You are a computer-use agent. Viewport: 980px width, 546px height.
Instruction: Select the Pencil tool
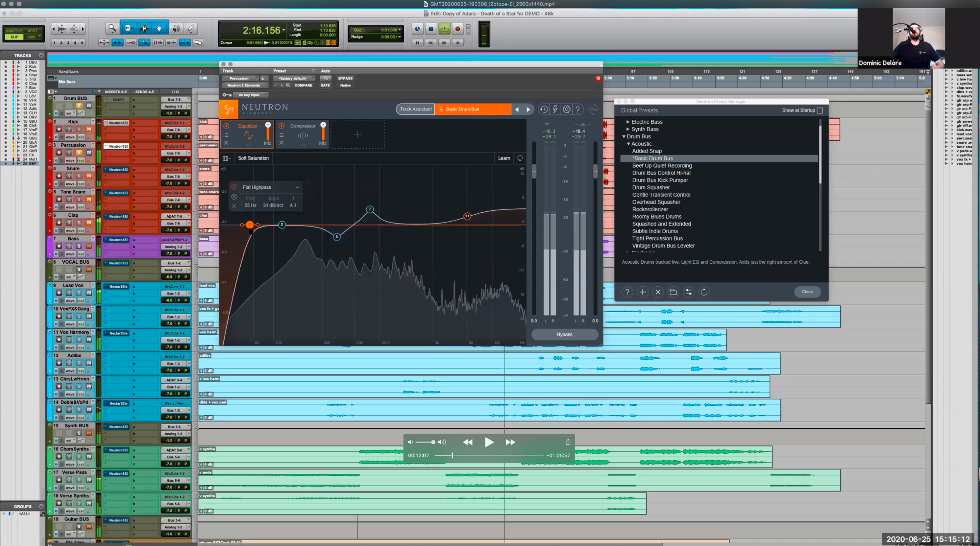pyautogui.click(x=191, y=28)
